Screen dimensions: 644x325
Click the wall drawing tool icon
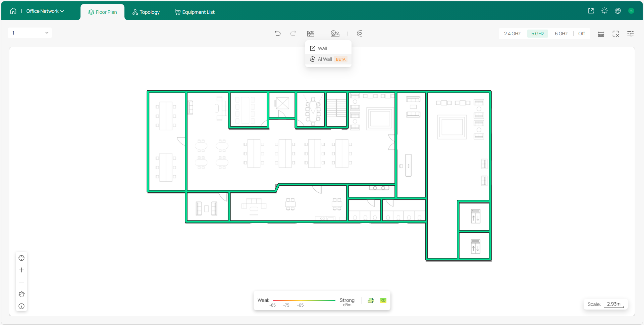311,34
